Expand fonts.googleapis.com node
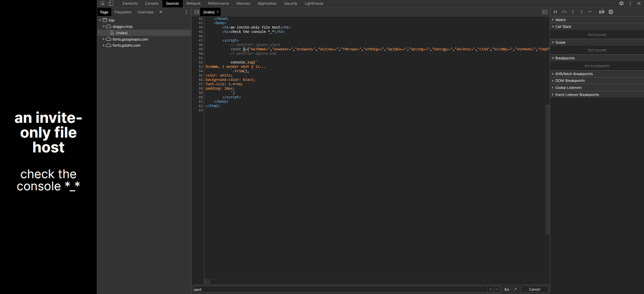This screenshot has height=294, width=644. pyautogui.click(x=104, y=39)
